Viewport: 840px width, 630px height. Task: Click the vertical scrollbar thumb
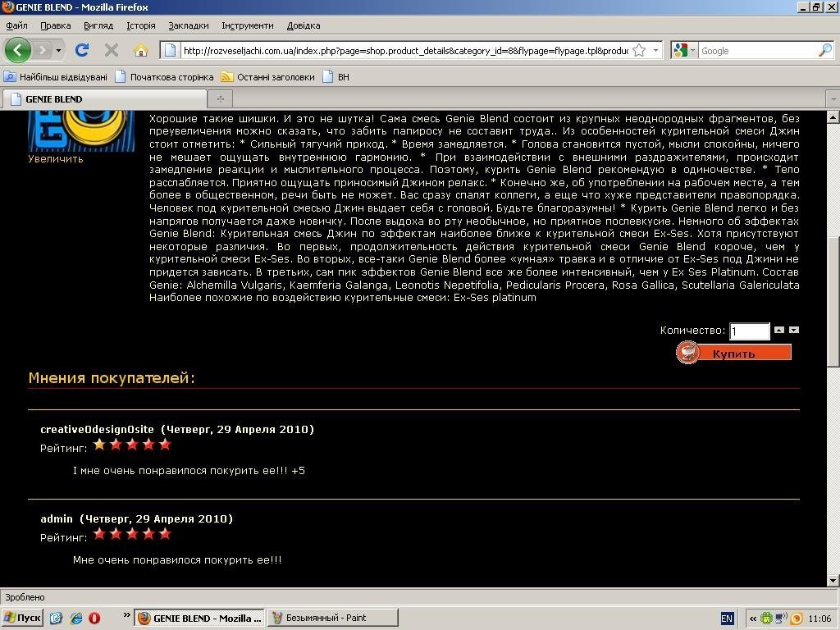pos(833,302)
